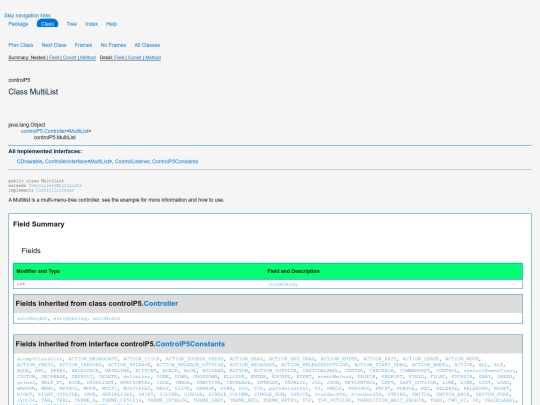
Task: Click the Modifier and Type column header
Action: click(x=38, y=271)
